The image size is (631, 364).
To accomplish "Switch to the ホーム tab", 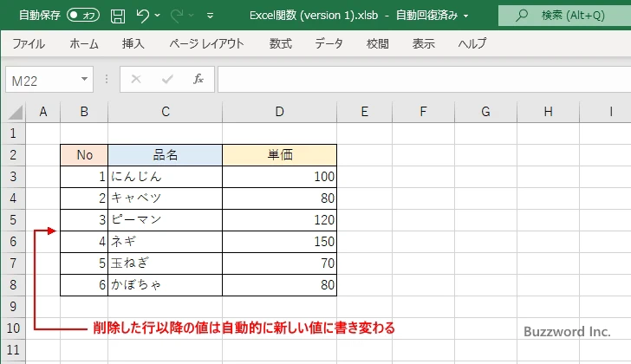I will tap(84, 43).
